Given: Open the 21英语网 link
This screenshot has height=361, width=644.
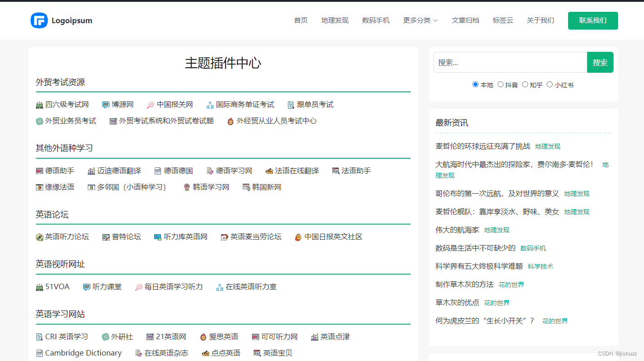Looking at the screenshot, I should coord(171,337).
